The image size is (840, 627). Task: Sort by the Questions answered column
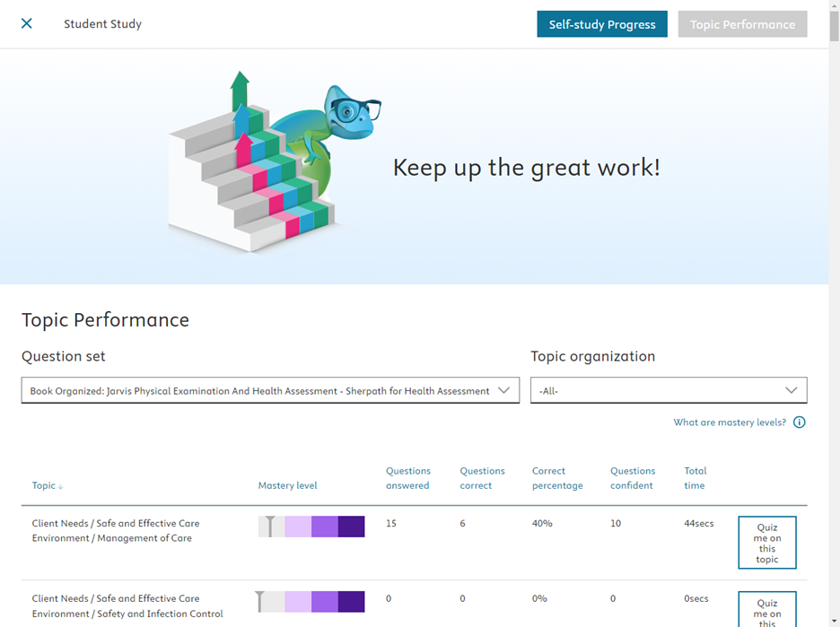click(x=408, y=477)
